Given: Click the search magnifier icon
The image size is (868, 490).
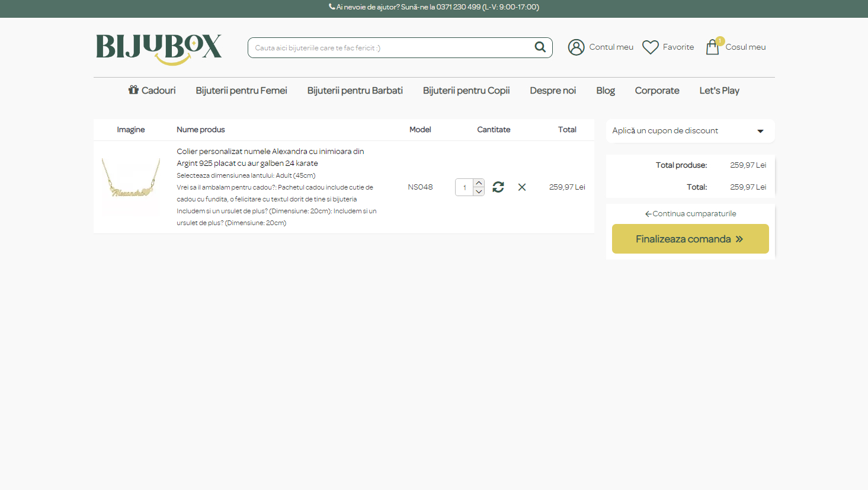Looking at the screenshot, I should [540, 47].
